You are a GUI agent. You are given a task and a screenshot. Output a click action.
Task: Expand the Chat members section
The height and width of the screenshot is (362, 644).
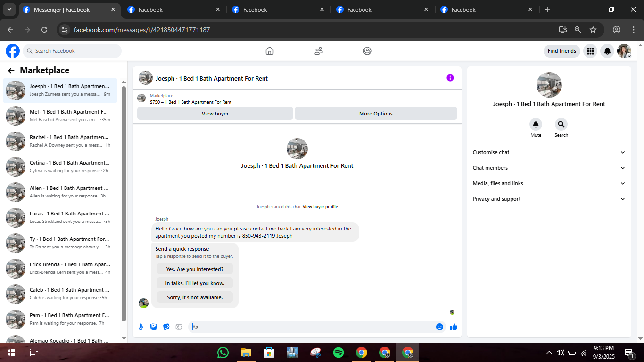pyautogui.click(x=549, y=168)
